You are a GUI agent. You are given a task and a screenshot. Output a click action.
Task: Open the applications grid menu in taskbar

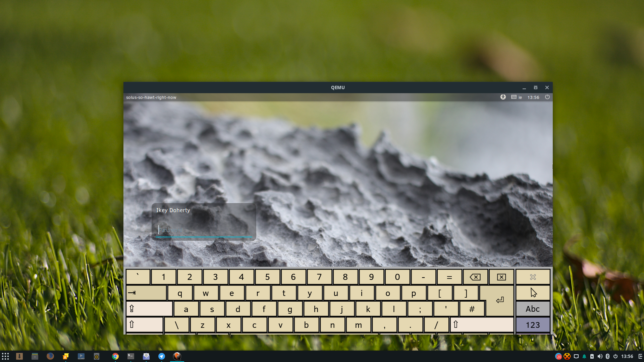(x=5, y=356)
